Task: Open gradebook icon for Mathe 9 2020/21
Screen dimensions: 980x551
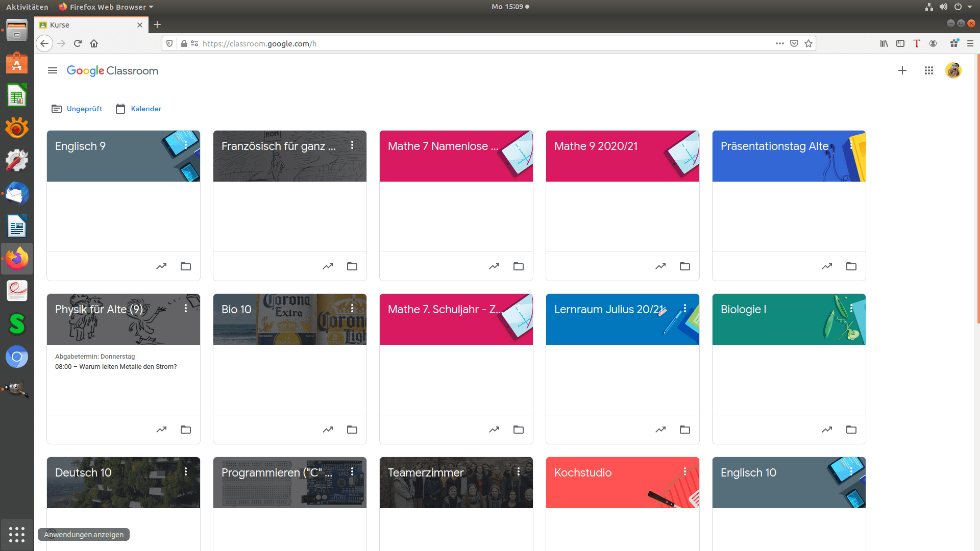Action: tap(660, 266)
